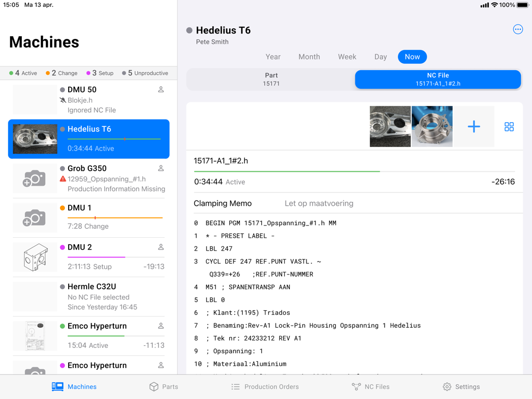Open first machined part photo thumbnail
Image resolution: width=532 pixels, height=399 pixels.
point(390,127)
